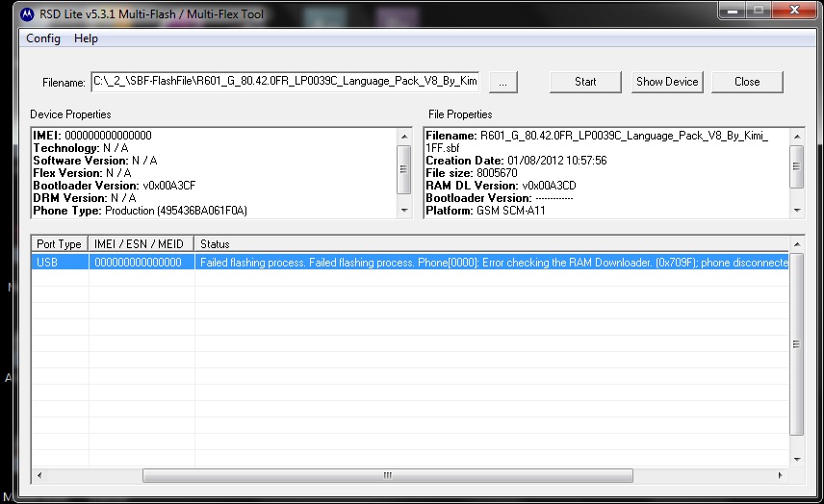
Task: Click device list horizontal scroll left arrow
Action: [x=39, y=475]
